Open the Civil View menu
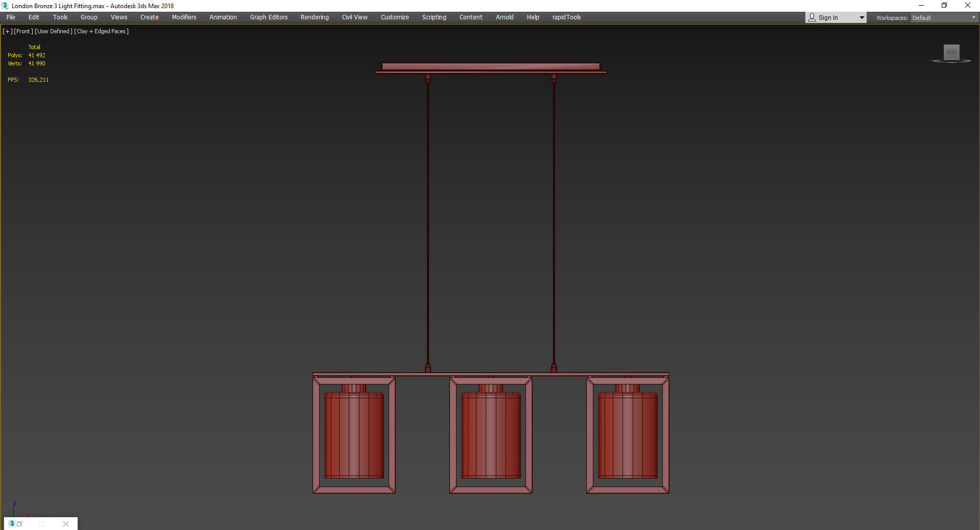980x530 pixels. [355, 17]
